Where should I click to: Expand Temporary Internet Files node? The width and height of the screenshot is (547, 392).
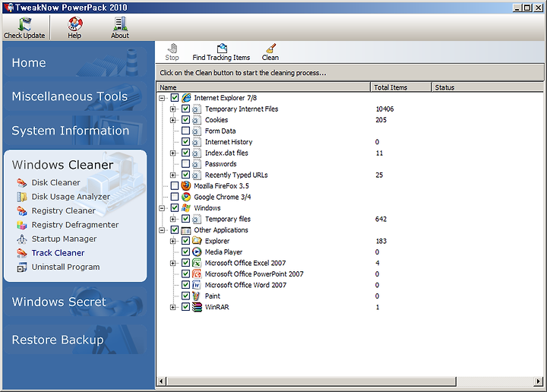point(172,109)
